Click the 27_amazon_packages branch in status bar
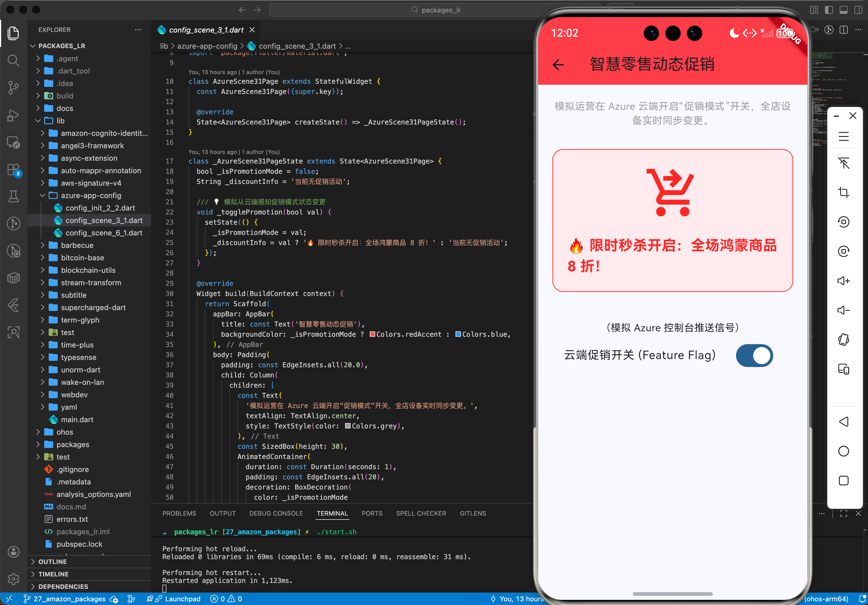 69,598
